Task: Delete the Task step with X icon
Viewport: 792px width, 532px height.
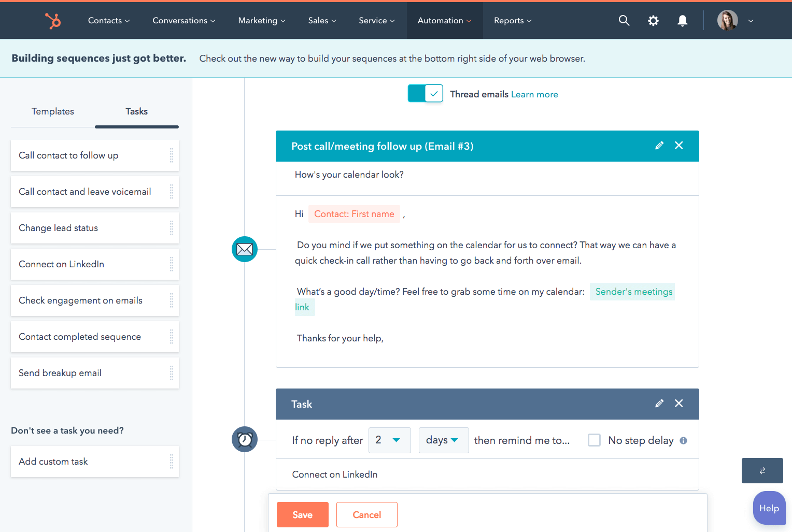Action: (678, 404)
